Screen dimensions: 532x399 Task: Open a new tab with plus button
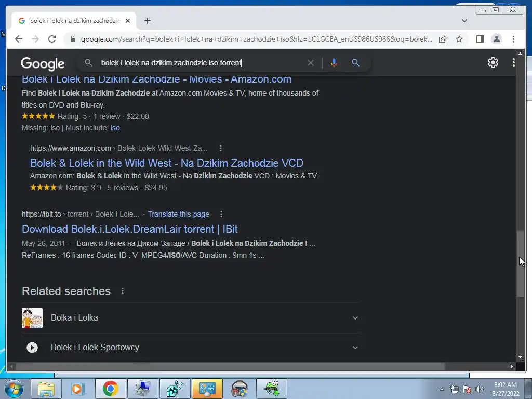pyautogui.click(x=147, y=21)
